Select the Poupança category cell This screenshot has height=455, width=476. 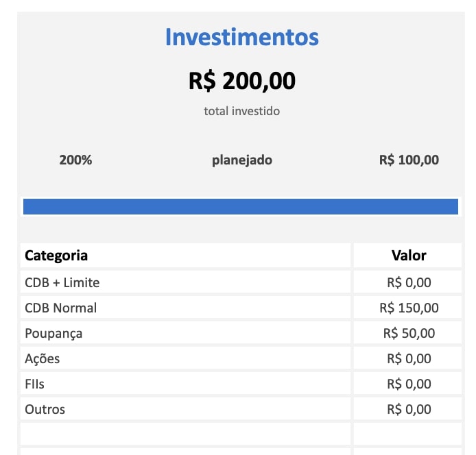pyautogui.click(x=185, y=333)
